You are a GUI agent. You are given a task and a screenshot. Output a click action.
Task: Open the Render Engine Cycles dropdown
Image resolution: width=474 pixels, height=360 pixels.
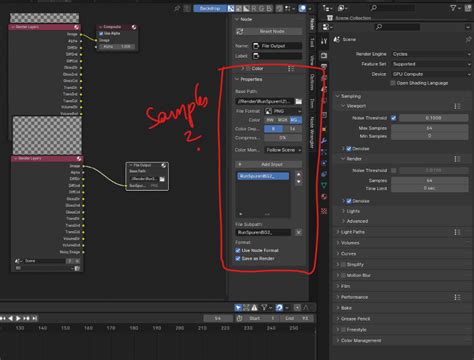431,54
